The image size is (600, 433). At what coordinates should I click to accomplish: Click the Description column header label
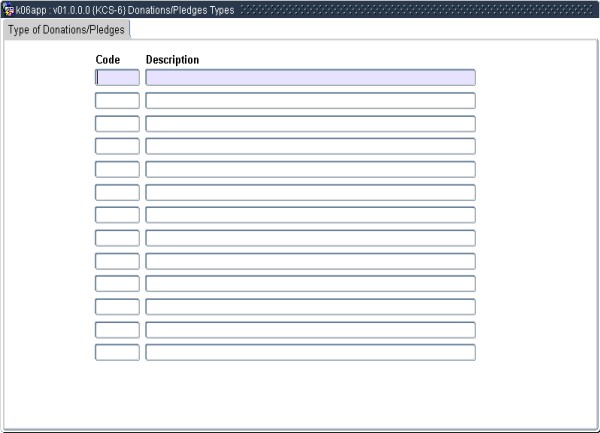coord(172,60)
